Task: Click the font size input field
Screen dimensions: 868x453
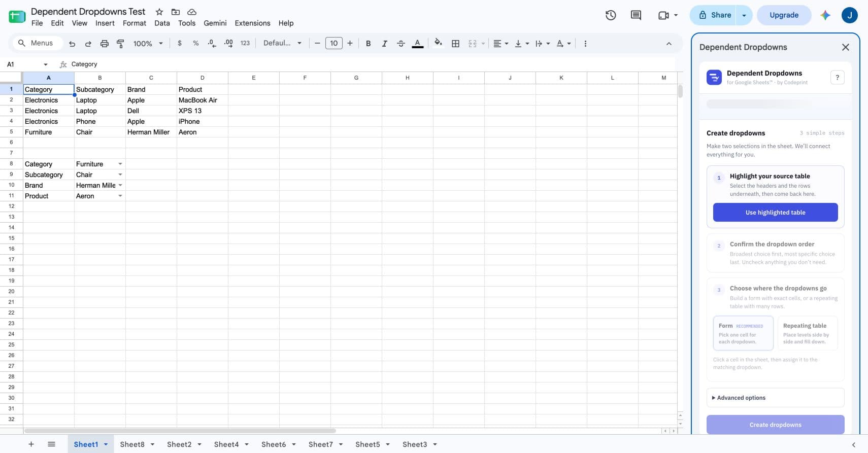Action: [333, 44]
